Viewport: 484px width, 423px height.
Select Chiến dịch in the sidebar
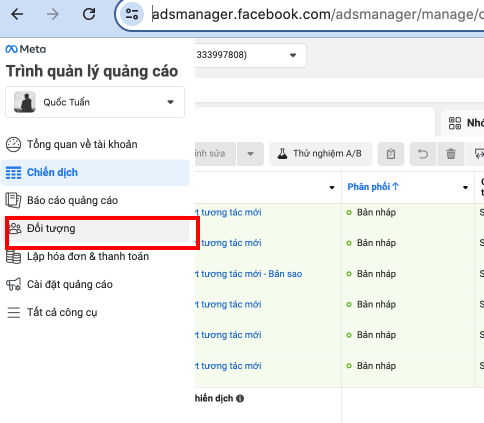(95, 172)
